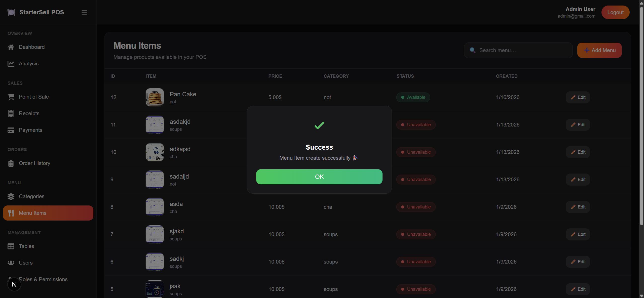The image size is (644, 298).
Task: Click the Payments card icon
Action: click(11, 130)
